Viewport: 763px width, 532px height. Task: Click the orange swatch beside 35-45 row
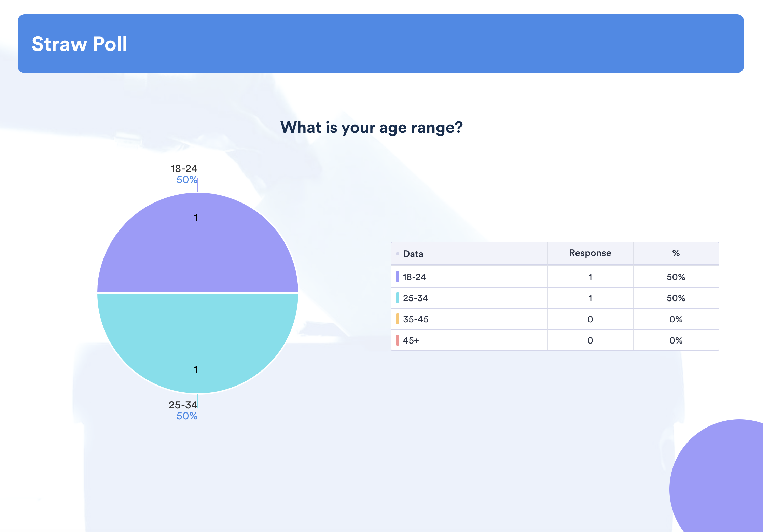(x=397, y=319)
